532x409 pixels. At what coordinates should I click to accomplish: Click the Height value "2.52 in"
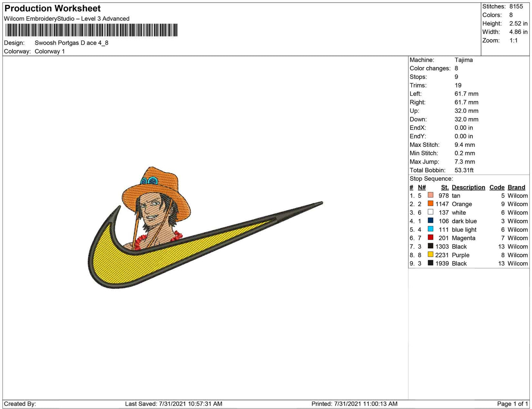[x=518, y=24]
